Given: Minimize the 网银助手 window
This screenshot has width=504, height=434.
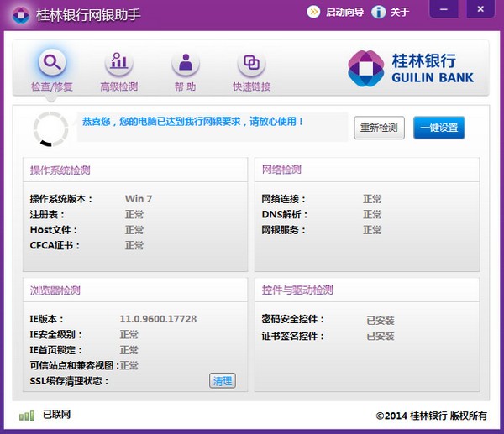Looking at the screenshot, I should pyautogui.click(x=444, y=9).
